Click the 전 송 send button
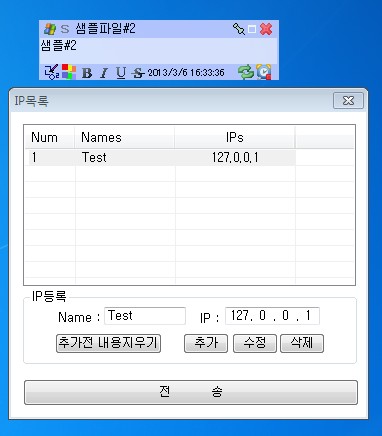 click(x=191, y=392)
